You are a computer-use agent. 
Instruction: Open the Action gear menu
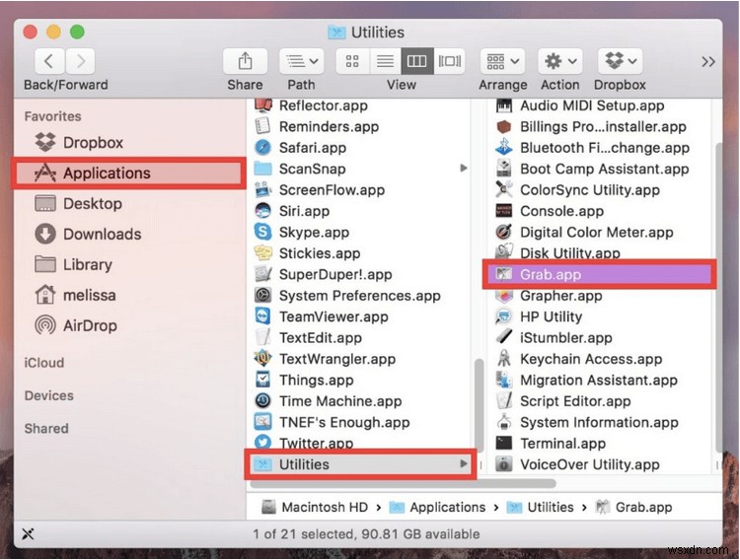(560, 61)
